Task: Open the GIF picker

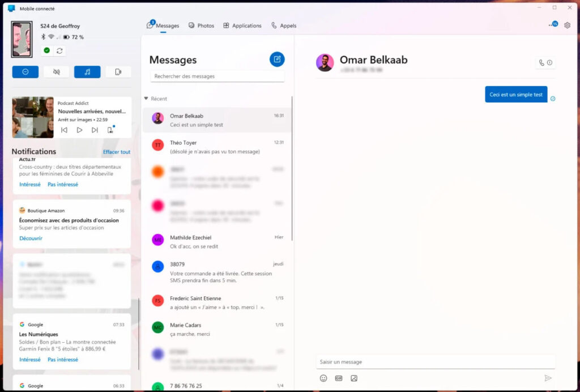Action: click(x=338, y=378)
